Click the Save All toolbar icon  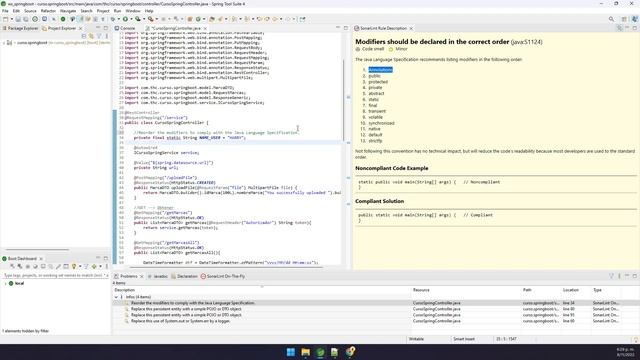[x=25, y=19]
